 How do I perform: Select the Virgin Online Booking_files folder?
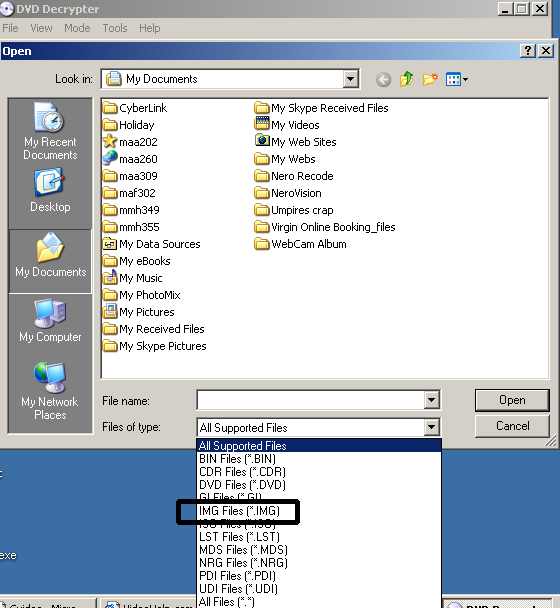click(325, 227)
